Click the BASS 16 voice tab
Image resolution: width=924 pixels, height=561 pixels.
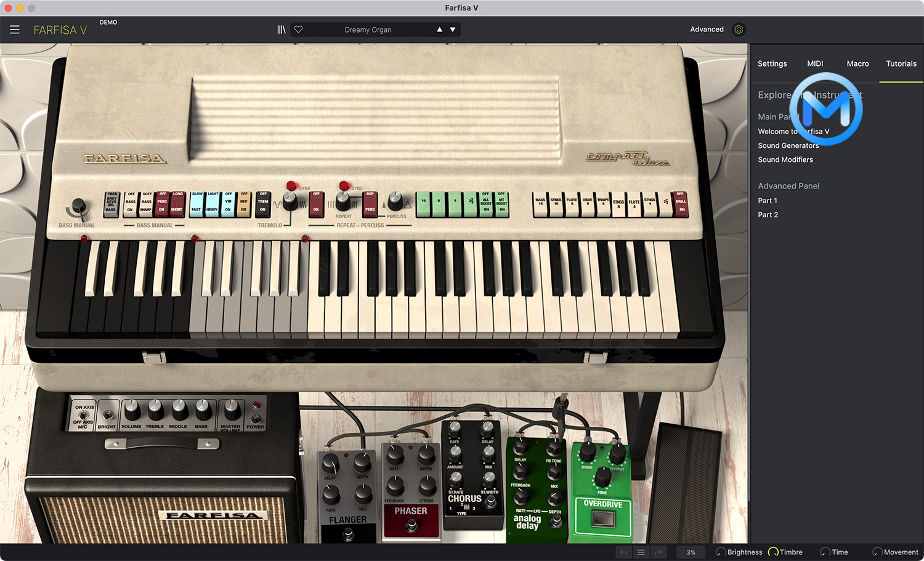coord(540,204)
